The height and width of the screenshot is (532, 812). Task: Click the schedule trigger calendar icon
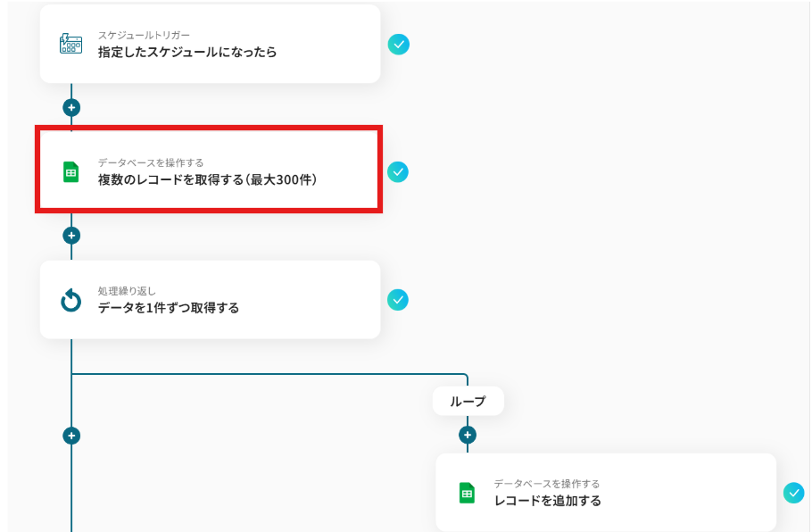pyautogui.click(x=71, y=44)
